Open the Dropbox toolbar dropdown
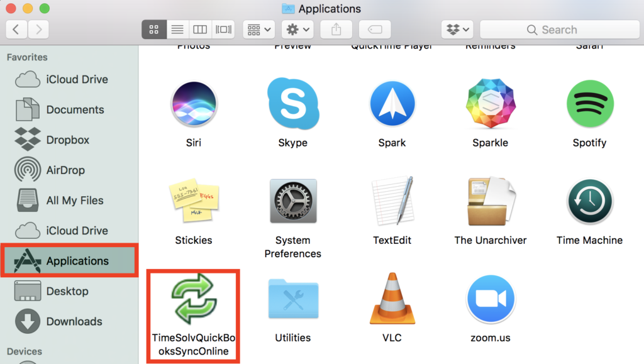Screen dimensions: 644x364 pos(458,30)
